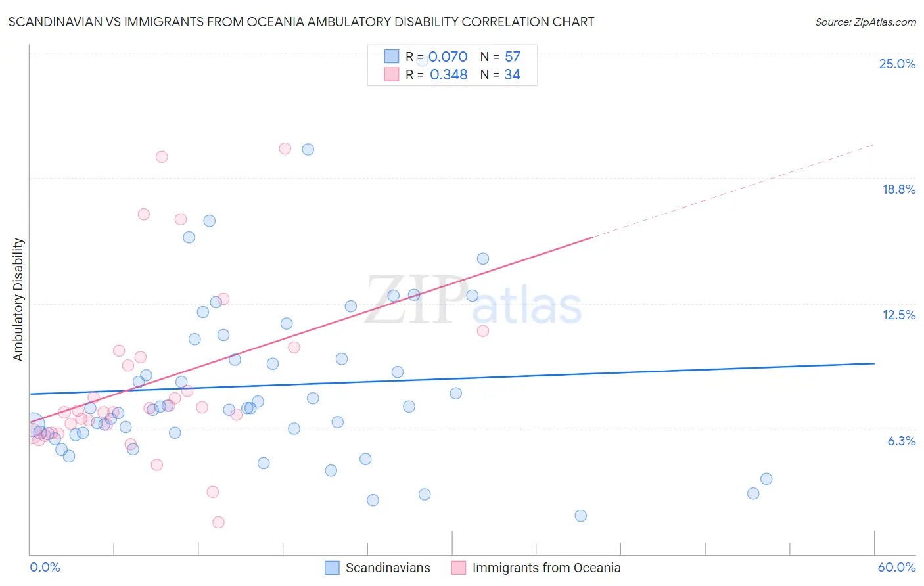Click the N = 34 value in legend
924x586 pixels.
coord(500,74)
